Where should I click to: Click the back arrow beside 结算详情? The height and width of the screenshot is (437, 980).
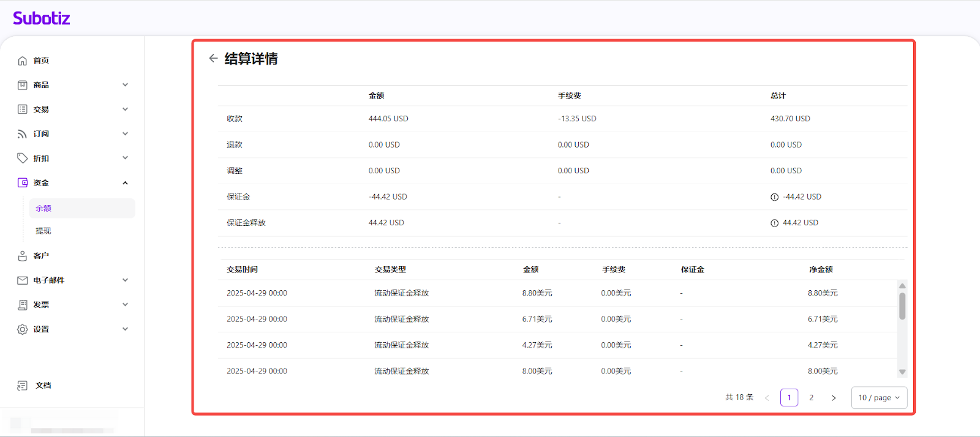click(x=213, y=58)
